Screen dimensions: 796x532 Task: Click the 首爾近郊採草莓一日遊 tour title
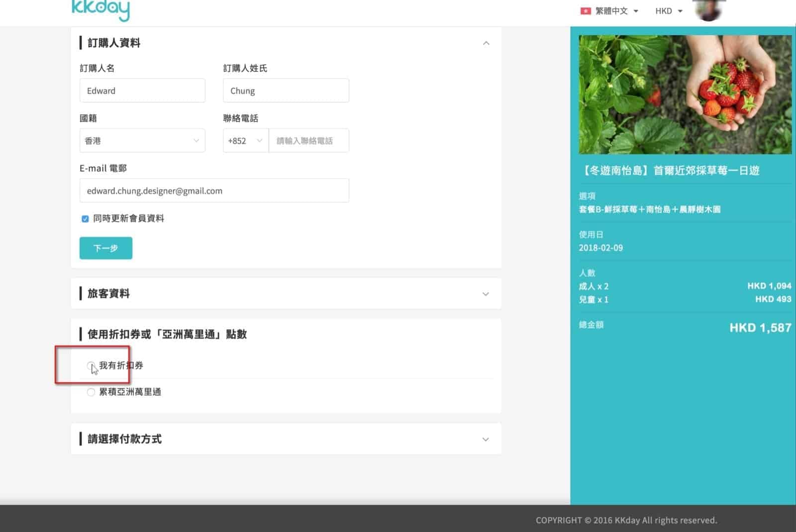[x=671, y=171]
